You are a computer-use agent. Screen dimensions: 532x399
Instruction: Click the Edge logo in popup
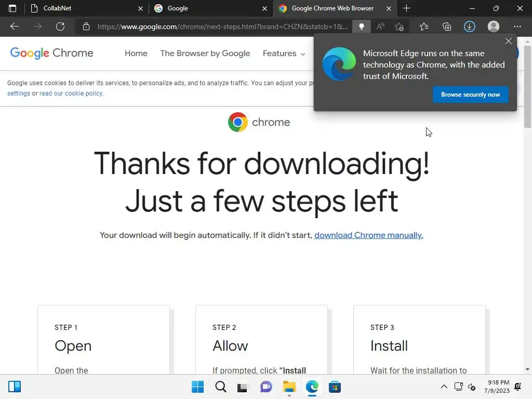[339, 64]
